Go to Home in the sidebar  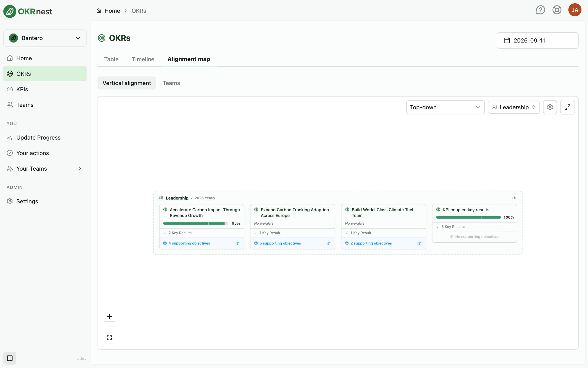45,58
